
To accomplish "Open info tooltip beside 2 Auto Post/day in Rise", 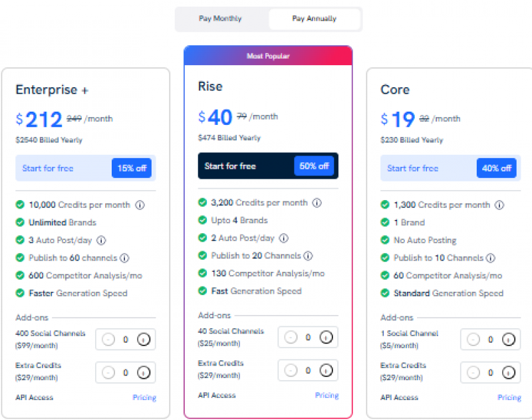I will [x=283, y=238].
